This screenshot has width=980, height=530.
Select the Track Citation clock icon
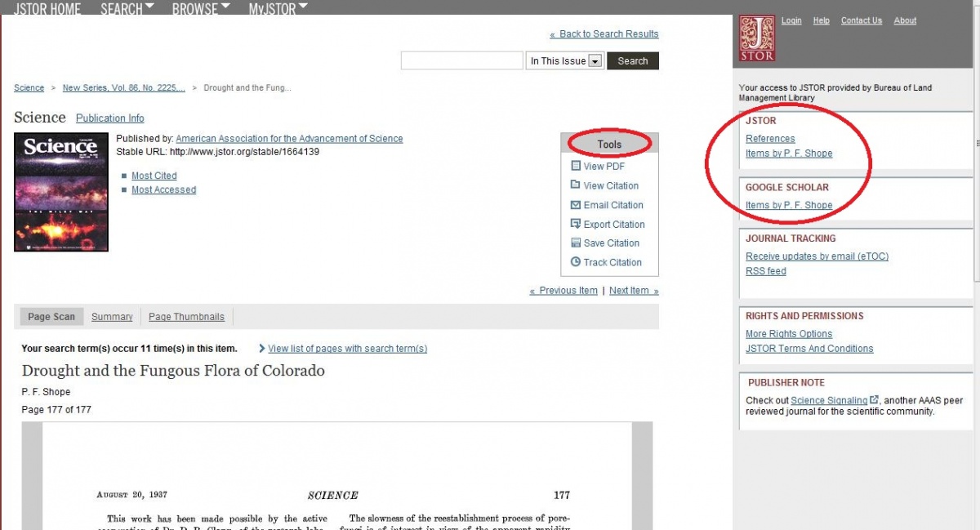(x=575, y=262)
